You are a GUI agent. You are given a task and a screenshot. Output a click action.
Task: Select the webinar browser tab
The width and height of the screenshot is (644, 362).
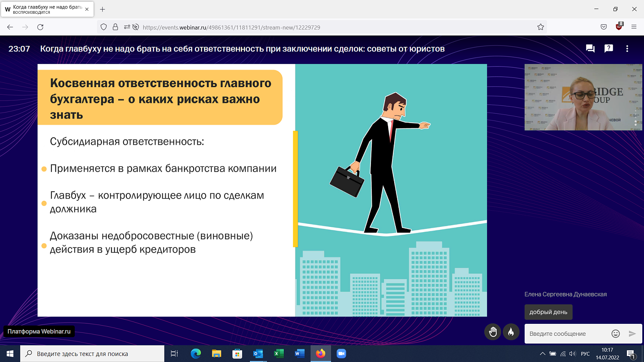click(45, 9)
